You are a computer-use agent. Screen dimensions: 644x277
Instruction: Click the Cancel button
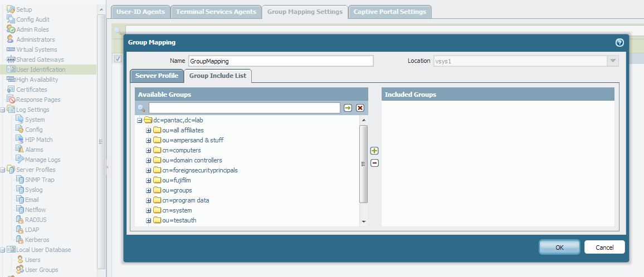604,248
